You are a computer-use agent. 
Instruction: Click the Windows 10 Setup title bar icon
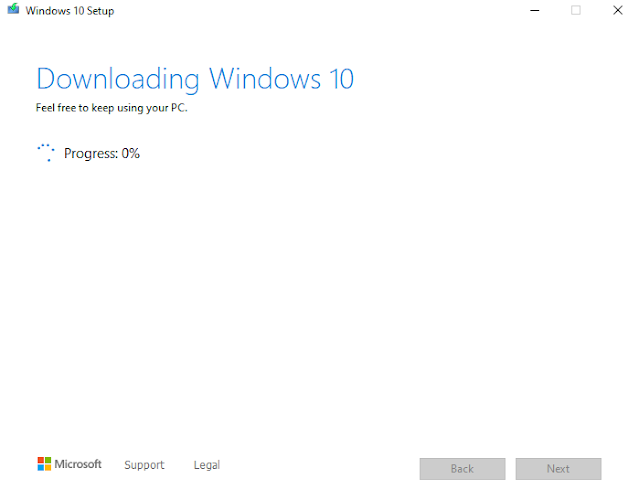click(x=13, y=9)
